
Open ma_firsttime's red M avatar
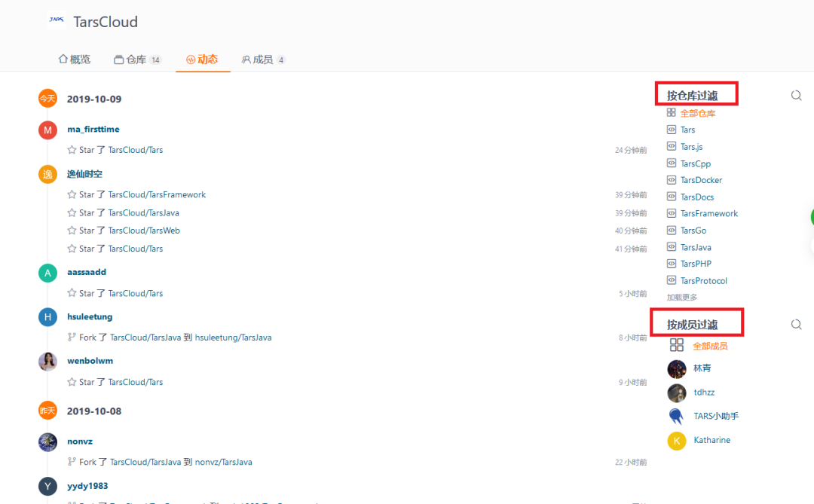47,130
